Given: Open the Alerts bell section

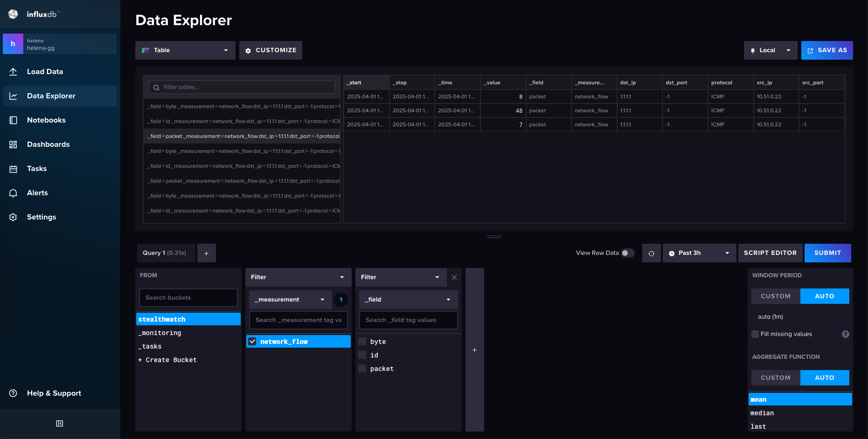Looking at the screenshot, I should pos(37,193).
